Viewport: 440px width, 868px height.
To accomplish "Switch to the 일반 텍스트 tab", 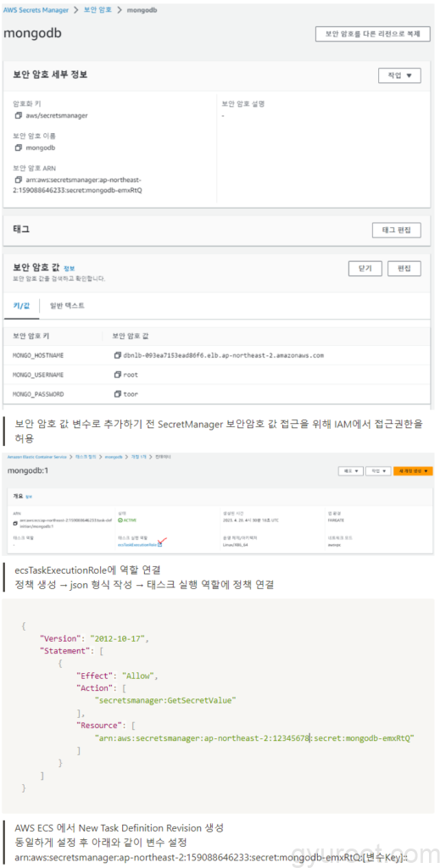I will pos(67,305).
